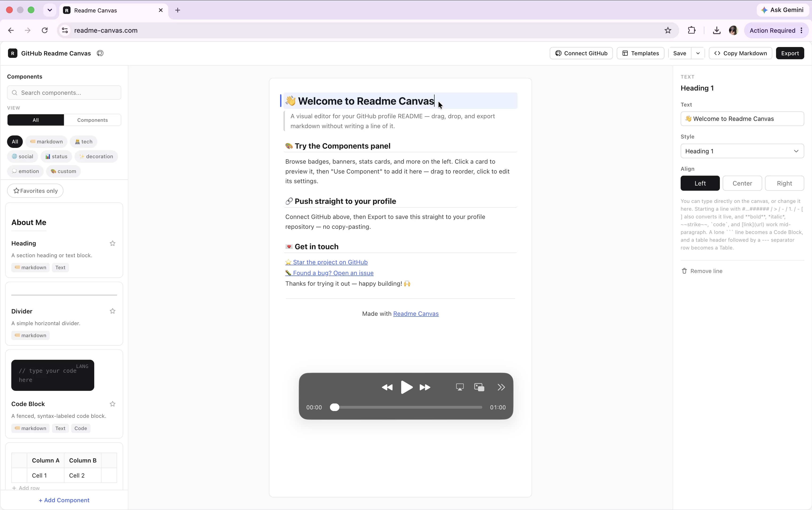Toggle Favorites only filter

click(x=35, y=191)
